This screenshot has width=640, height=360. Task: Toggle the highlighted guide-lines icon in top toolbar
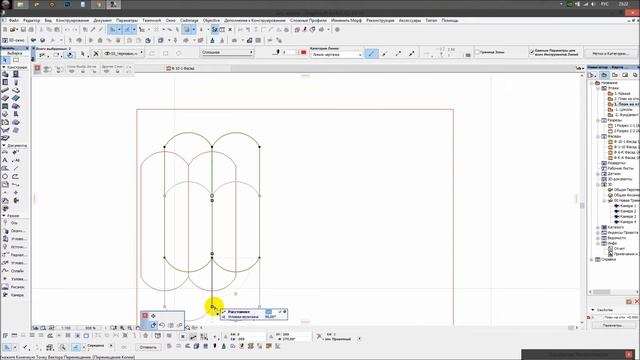113,30
